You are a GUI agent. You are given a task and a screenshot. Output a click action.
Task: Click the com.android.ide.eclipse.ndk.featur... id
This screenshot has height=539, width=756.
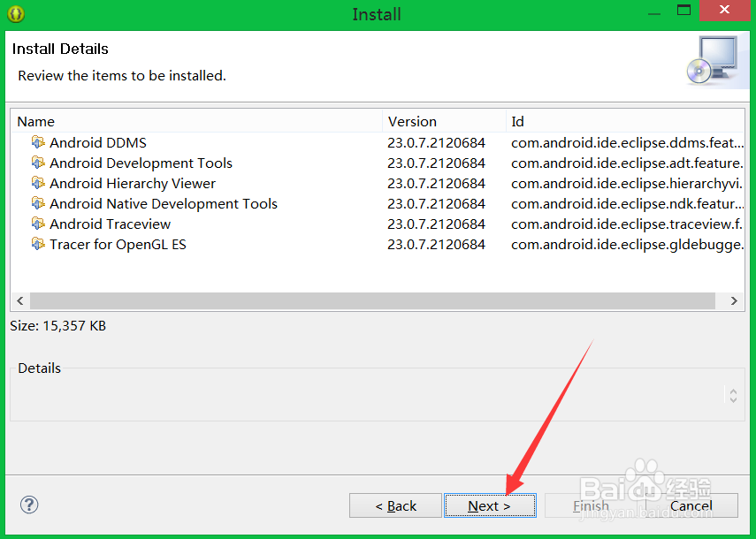(627, 203)
